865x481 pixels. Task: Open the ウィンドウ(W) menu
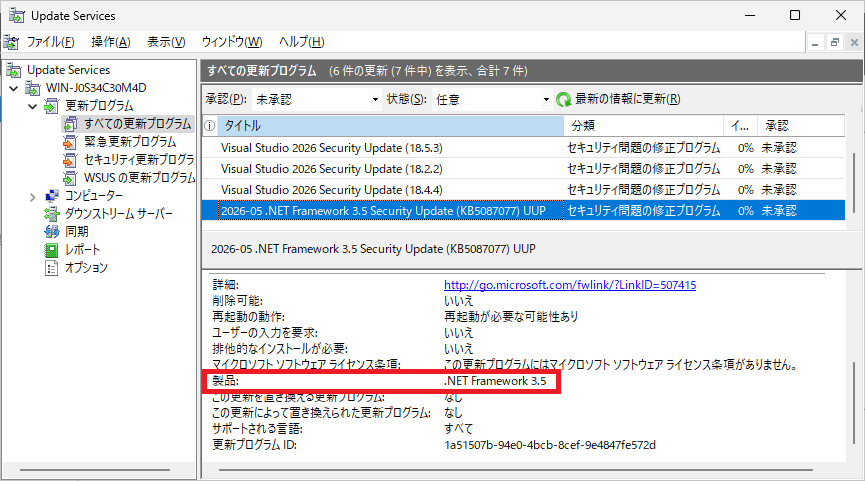232,42
